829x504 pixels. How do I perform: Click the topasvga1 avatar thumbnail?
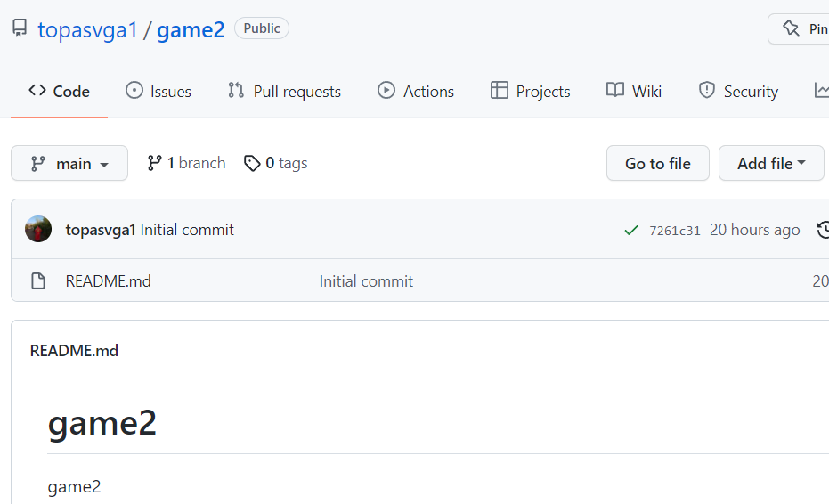(x=38, y=230)
